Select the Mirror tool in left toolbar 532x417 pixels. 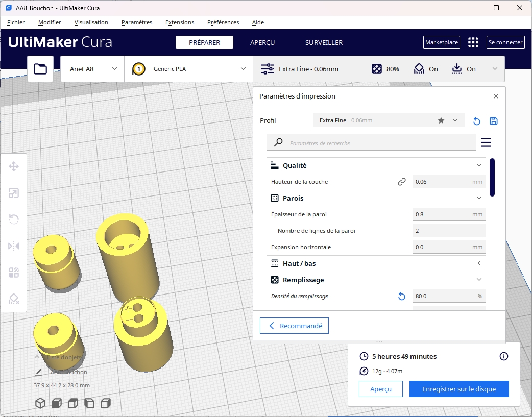click(x=14, y=246)
